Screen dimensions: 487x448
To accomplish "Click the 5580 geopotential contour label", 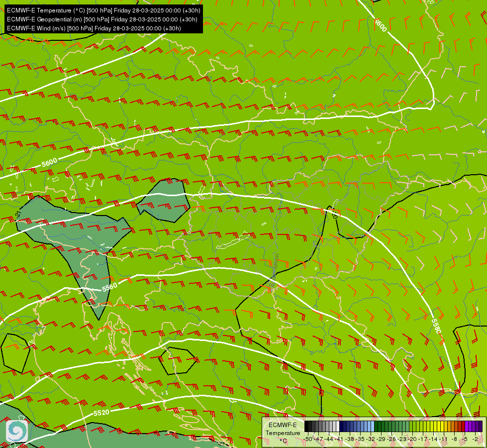I will [x=436, y=326].
